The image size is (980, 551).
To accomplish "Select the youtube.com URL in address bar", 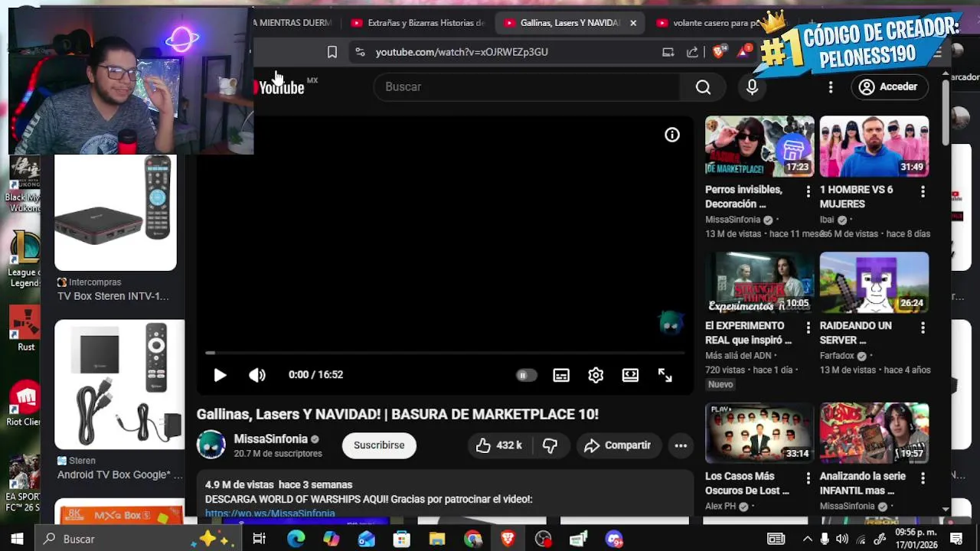I will click(x=462, y=52).
